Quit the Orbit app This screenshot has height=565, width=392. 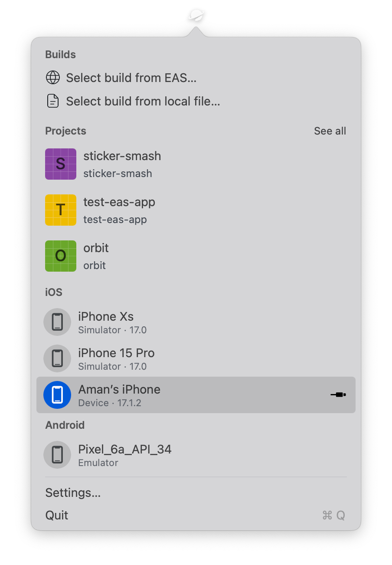[57, 516]
